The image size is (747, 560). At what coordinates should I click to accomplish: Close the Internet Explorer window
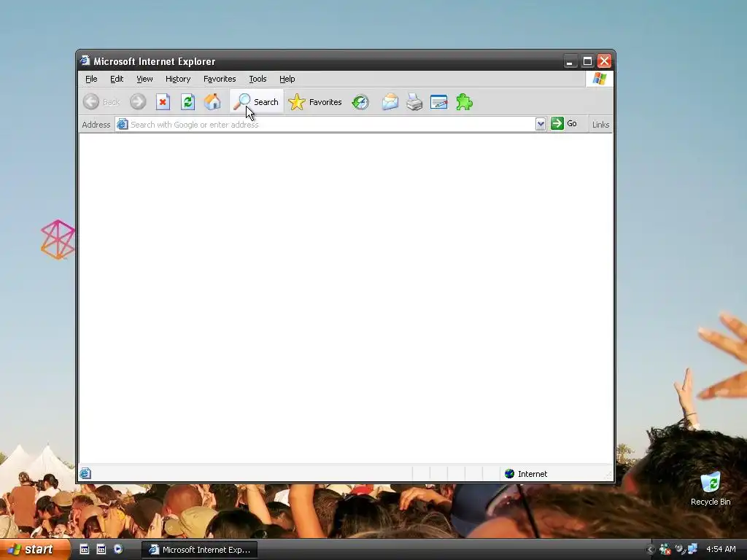coord(605,61)
